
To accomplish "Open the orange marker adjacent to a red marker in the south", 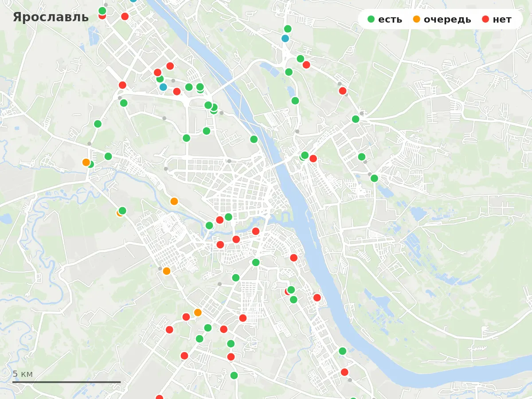I will [x=198, y=313].
